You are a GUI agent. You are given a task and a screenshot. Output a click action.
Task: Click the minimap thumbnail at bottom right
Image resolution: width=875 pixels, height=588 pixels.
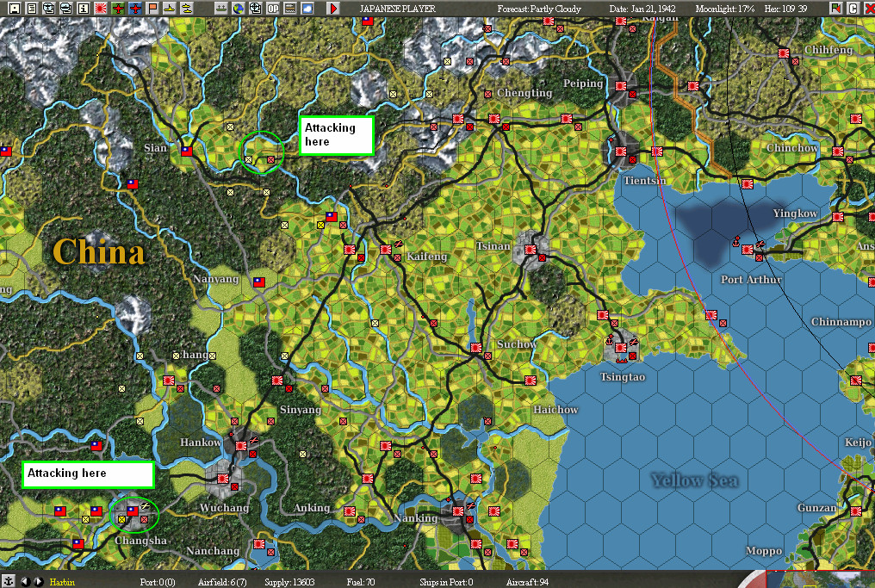coord(820,579)
